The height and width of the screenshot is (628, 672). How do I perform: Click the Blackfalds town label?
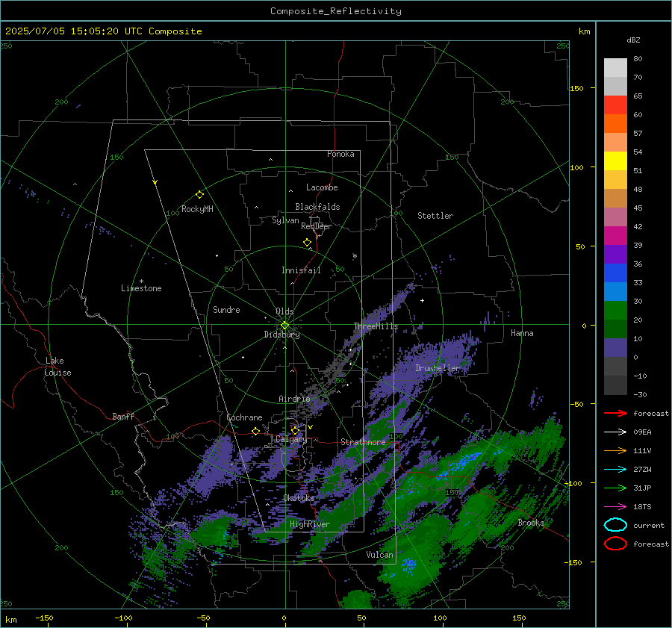click(x=317, y=207)
